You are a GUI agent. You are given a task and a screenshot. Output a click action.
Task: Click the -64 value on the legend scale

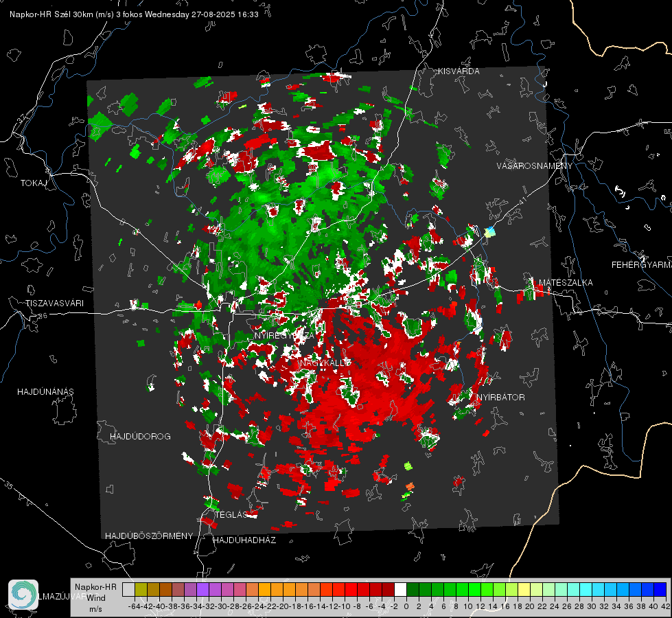[134, 606]
